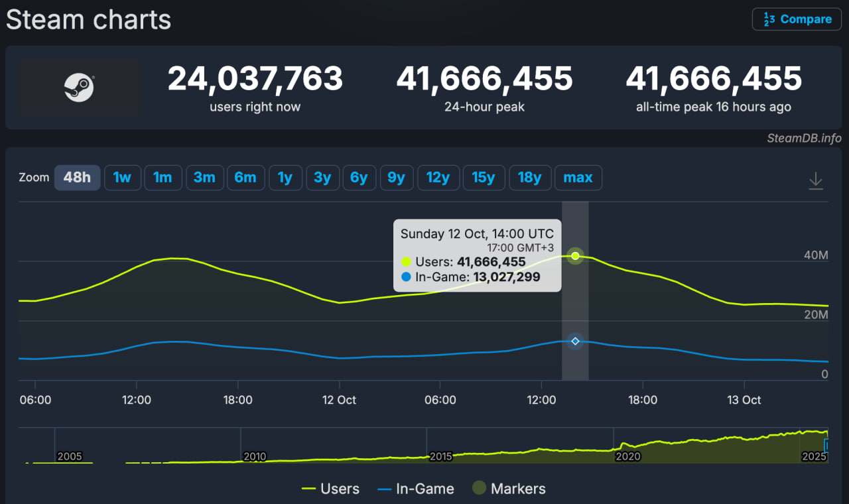Click the Compare button
The height and width of the screenshot is (504, 849).
point(797,19)
